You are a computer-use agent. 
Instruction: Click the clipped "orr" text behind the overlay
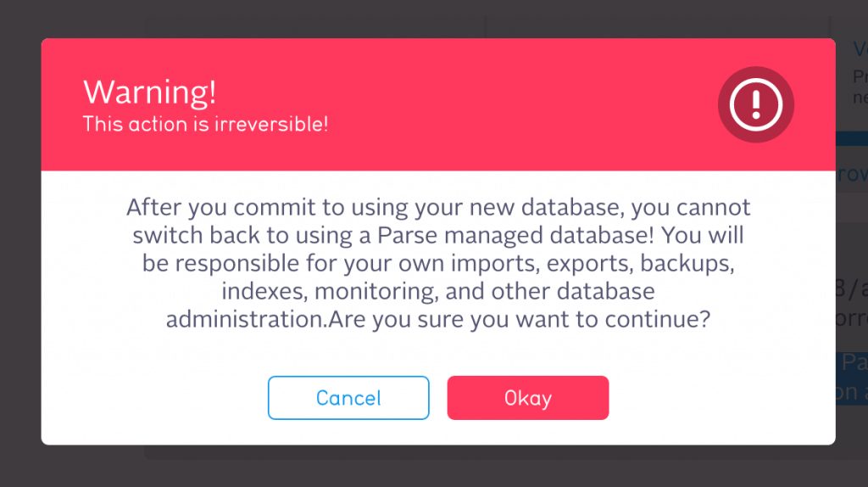coord(853,318)
